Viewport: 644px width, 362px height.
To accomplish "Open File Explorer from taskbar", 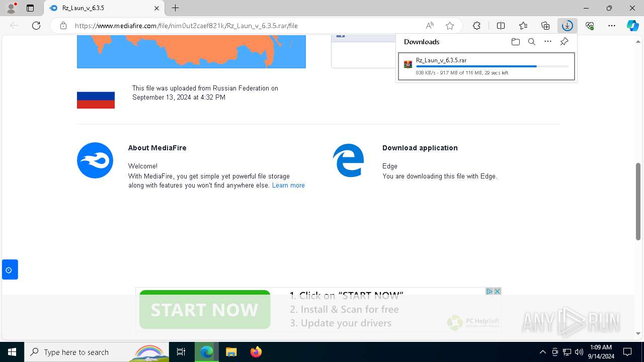I will click(x=231, y=352).
